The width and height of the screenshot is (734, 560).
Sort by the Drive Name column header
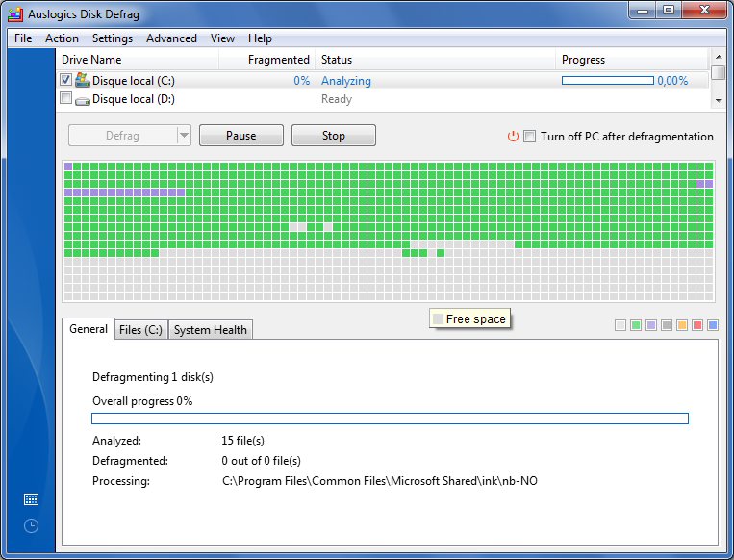coord(138,60)
